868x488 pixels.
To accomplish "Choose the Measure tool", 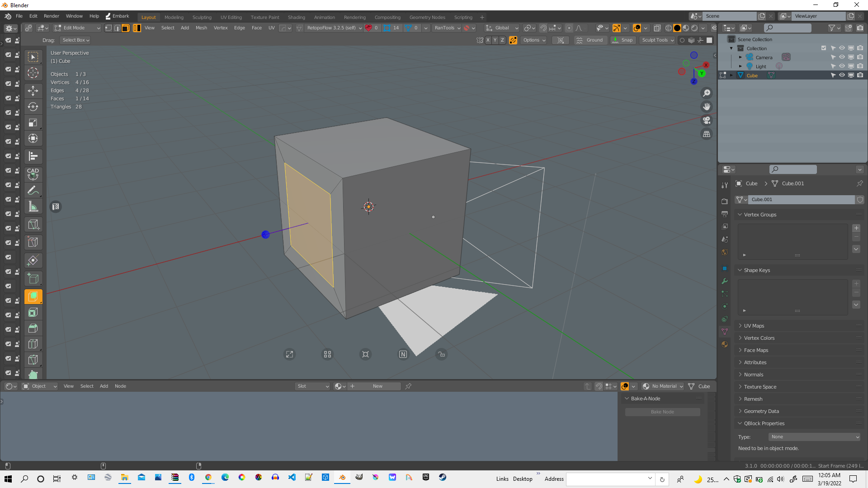I will (x=33, y=206).
